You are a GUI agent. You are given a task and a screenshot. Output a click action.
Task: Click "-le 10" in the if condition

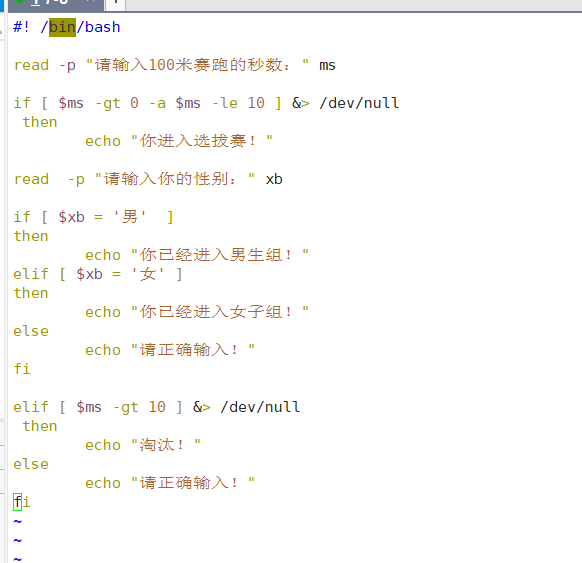click(x=238, y=103)
